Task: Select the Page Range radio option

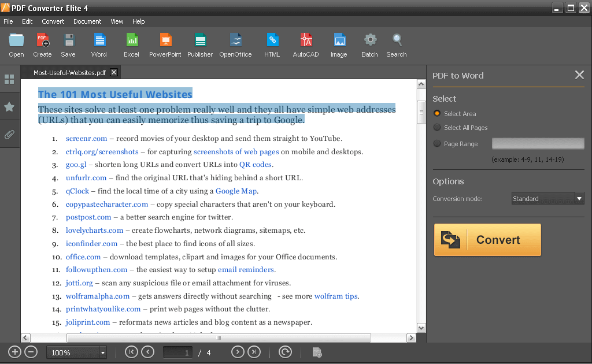Action: pos(437,144)
